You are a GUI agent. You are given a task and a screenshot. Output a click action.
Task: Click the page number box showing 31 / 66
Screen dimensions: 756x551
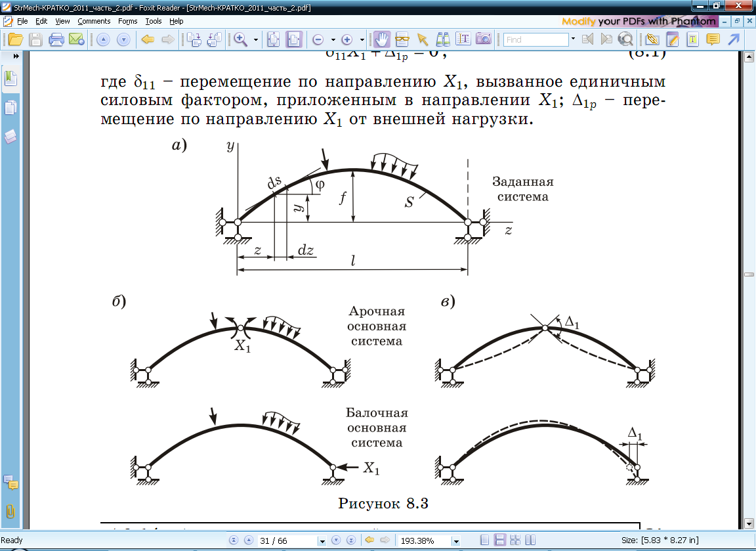pos(288,541)
